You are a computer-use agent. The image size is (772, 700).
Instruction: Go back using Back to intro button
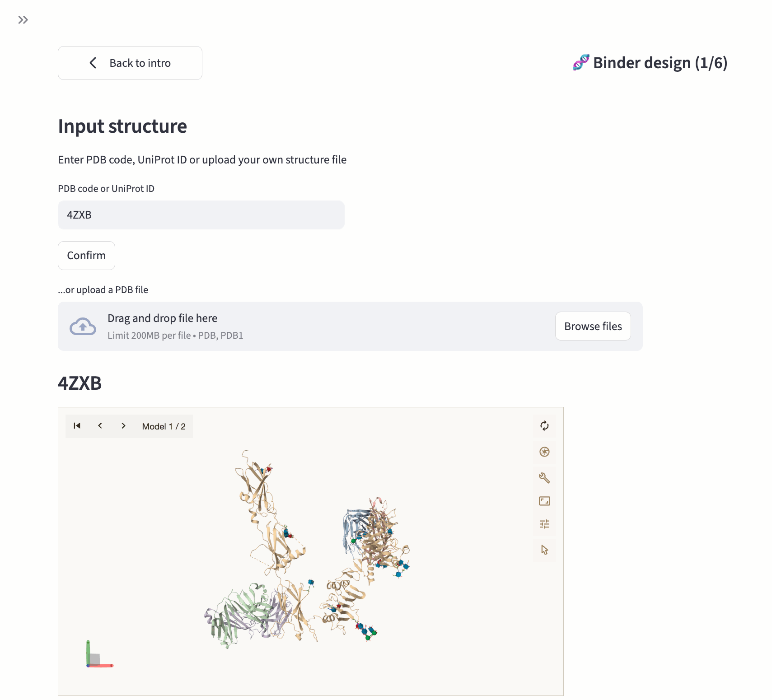pyautogui.click(x=130, y=63)
